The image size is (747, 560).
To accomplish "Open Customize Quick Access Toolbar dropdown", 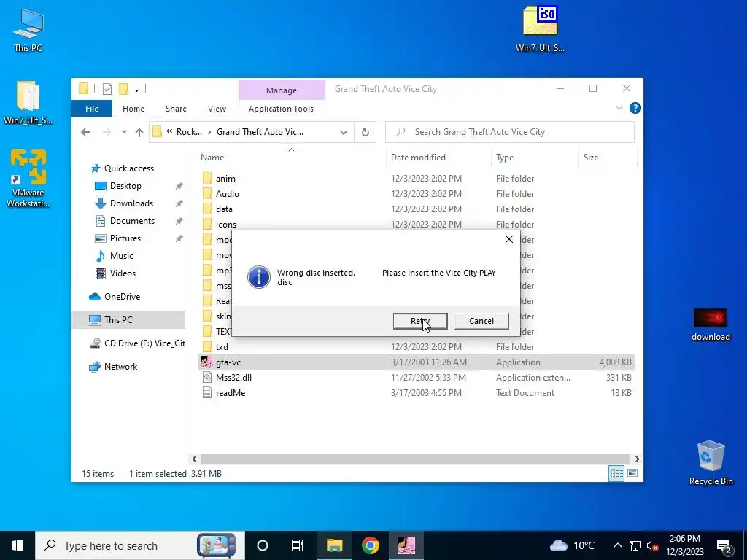I will coord(136,89).
